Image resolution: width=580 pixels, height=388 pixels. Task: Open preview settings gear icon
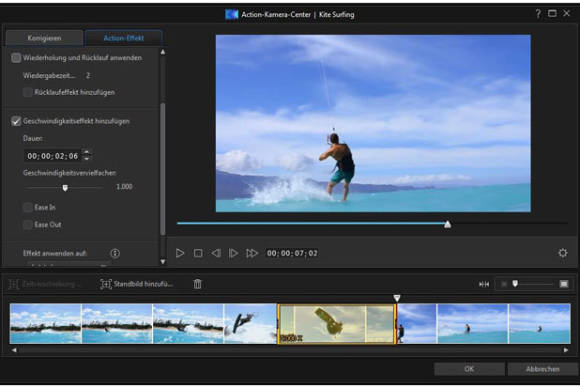(x=563, y=253)
